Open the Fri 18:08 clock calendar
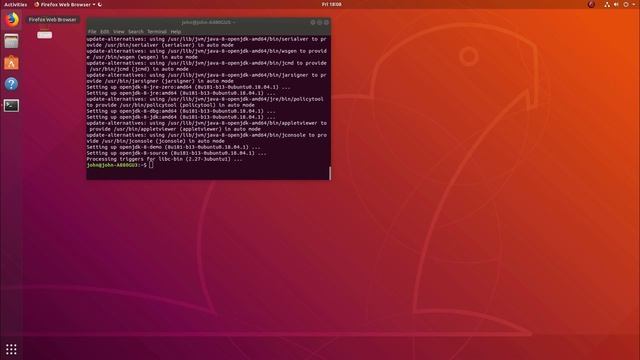 331,4
